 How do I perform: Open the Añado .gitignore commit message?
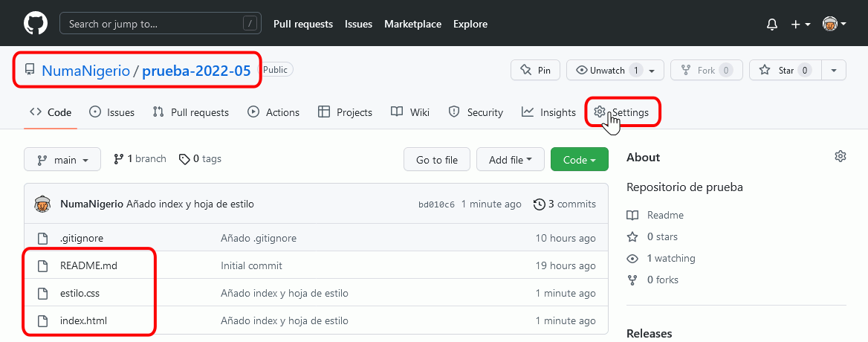coord(259,238)
